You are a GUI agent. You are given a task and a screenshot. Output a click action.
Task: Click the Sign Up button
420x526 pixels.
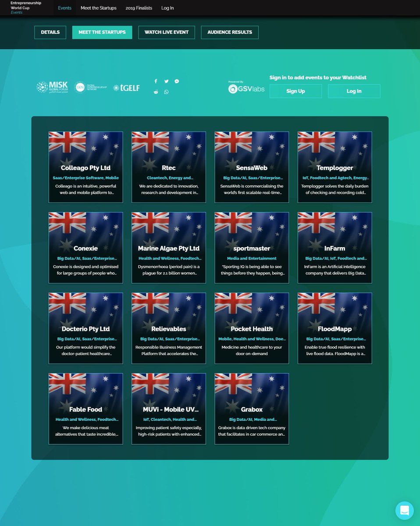point(295,91)
